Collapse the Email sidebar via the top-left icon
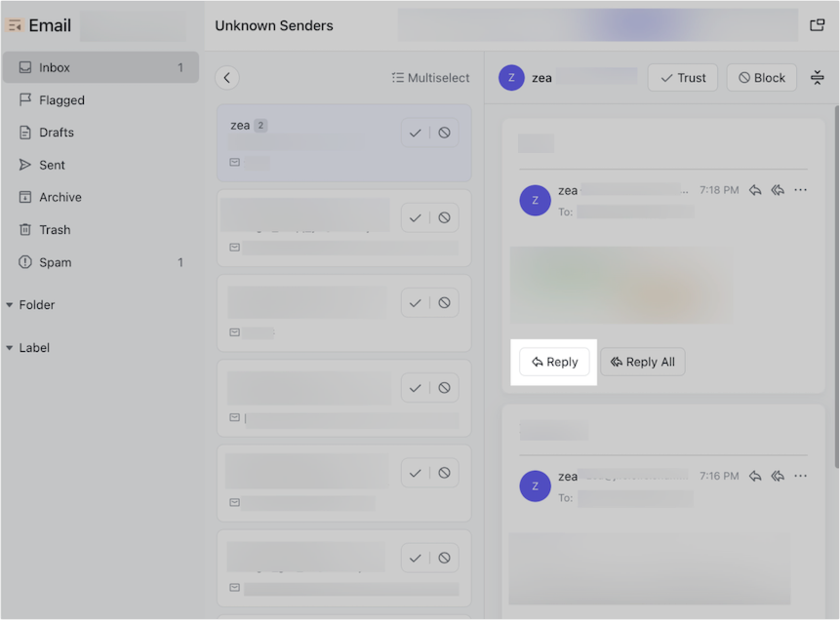 [x=15, y=25]
